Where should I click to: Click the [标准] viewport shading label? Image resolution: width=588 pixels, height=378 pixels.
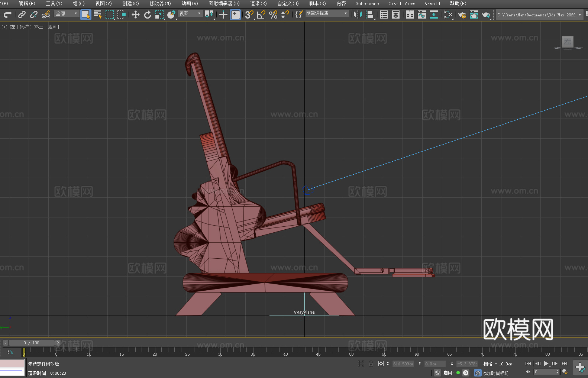26,27
